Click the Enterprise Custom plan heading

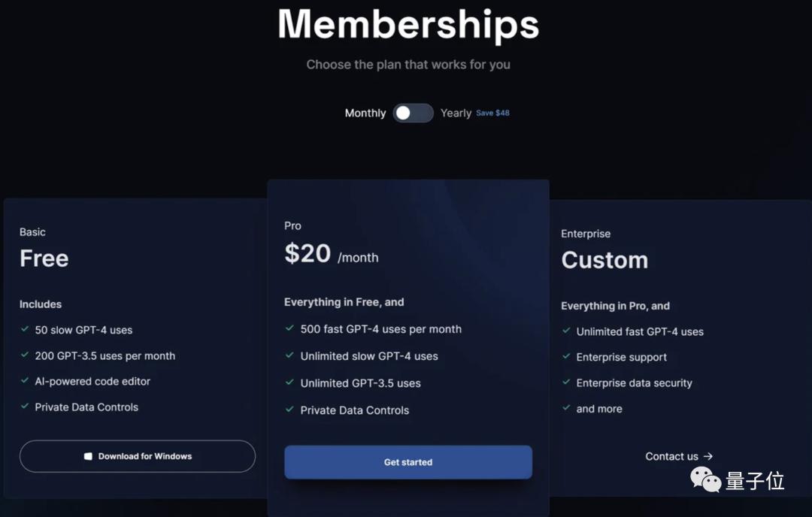click(x=604, y=260)
